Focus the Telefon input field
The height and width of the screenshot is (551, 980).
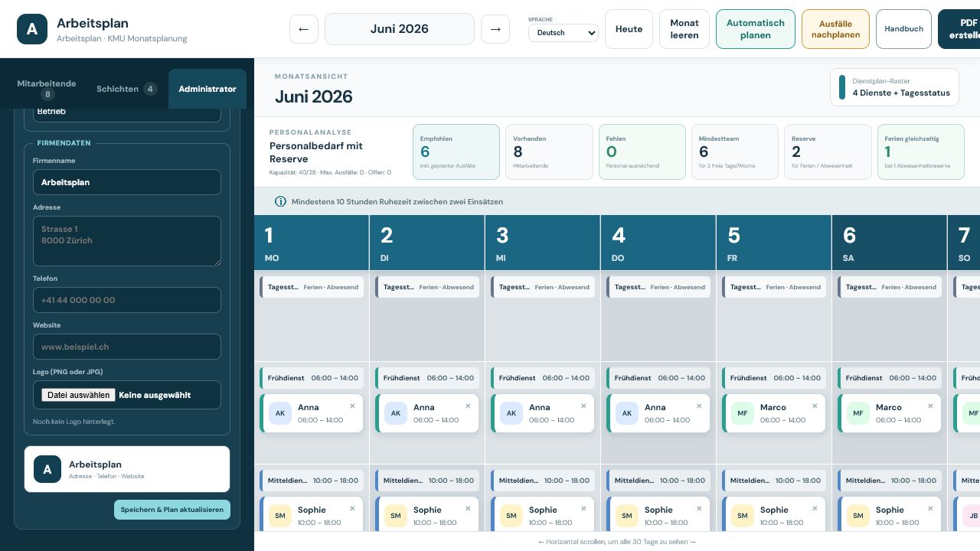(127, 300)
